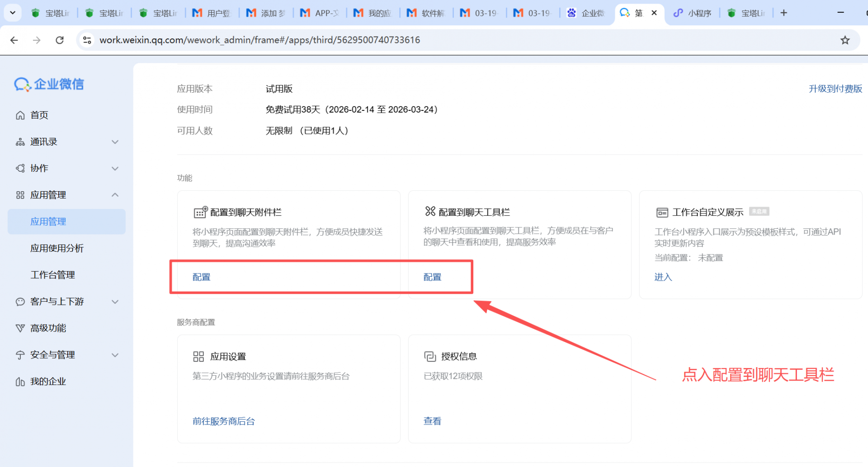Click the 工作台自定义展示 card icon
Screen dimensions: 868x467
point(662,212)
